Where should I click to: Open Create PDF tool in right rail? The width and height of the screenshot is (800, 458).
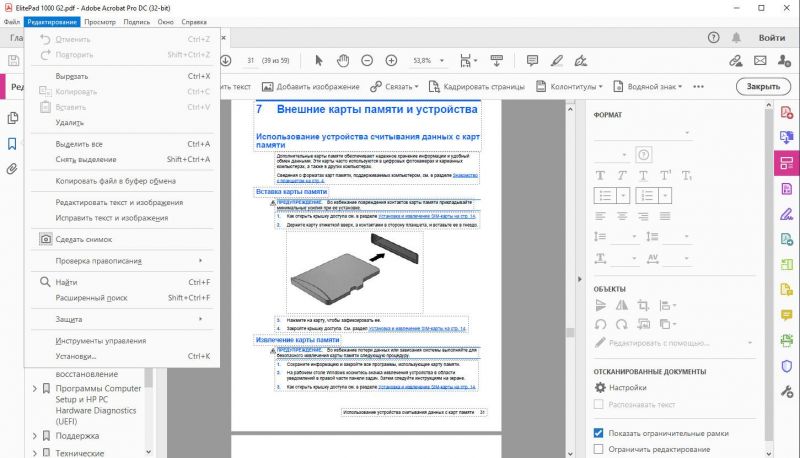787,112
